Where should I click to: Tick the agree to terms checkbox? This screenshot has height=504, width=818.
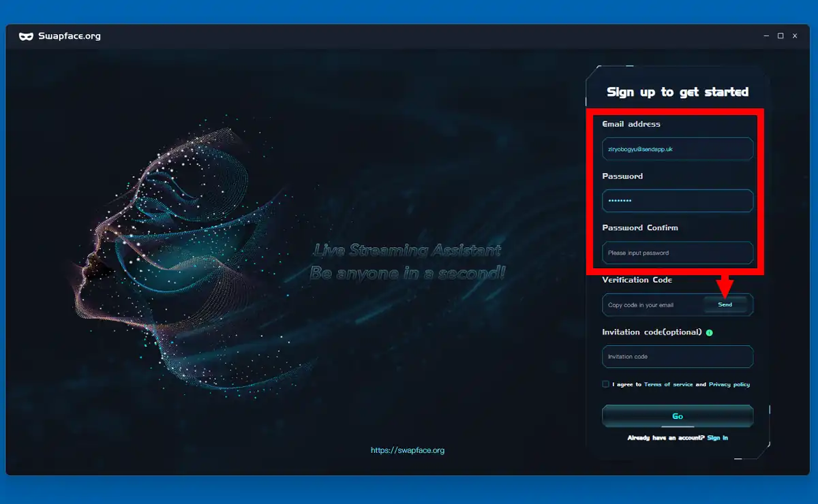click(x=605, y=384)
